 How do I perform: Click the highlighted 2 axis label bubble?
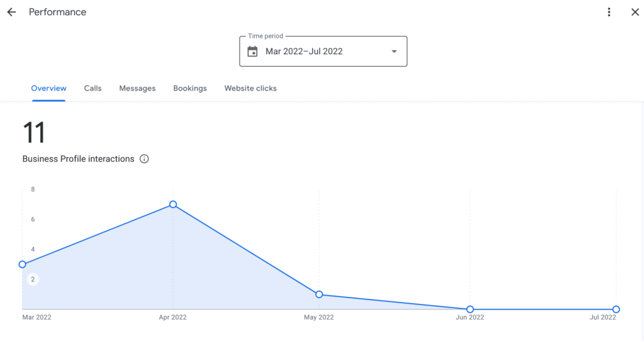33,279
